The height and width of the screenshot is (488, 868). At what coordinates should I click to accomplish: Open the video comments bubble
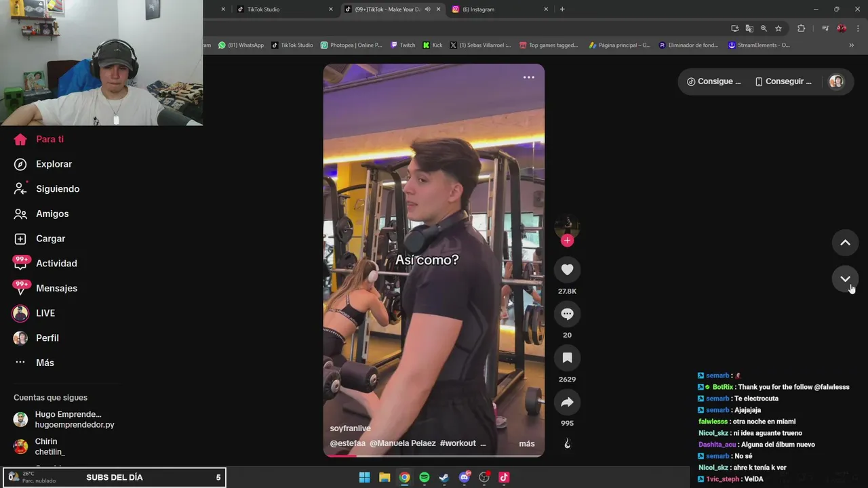coord(567,314)
